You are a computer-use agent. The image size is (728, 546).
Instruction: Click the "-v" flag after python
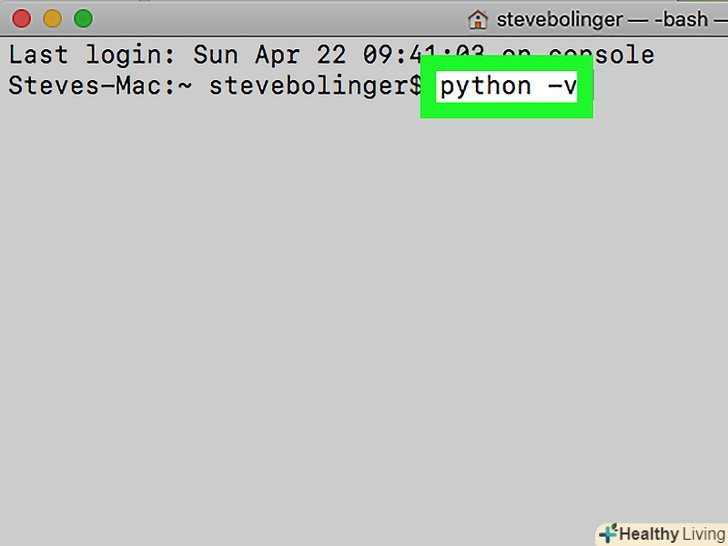pos(562,86)
